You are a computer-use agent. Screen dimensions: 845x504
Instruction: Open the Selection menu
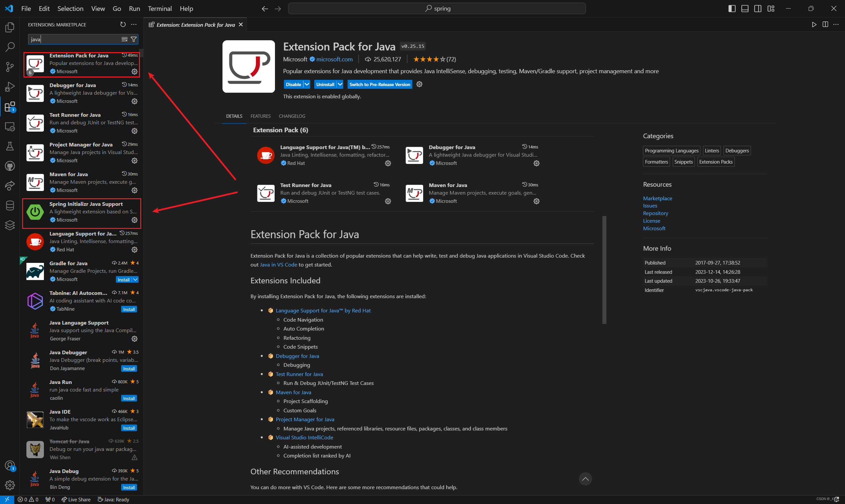point(70,9)
